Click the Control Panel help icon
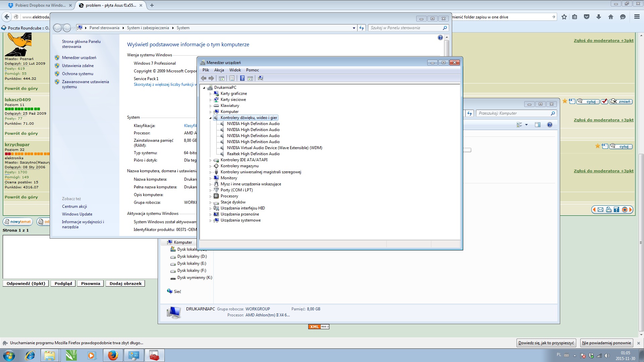 point(440,38)
